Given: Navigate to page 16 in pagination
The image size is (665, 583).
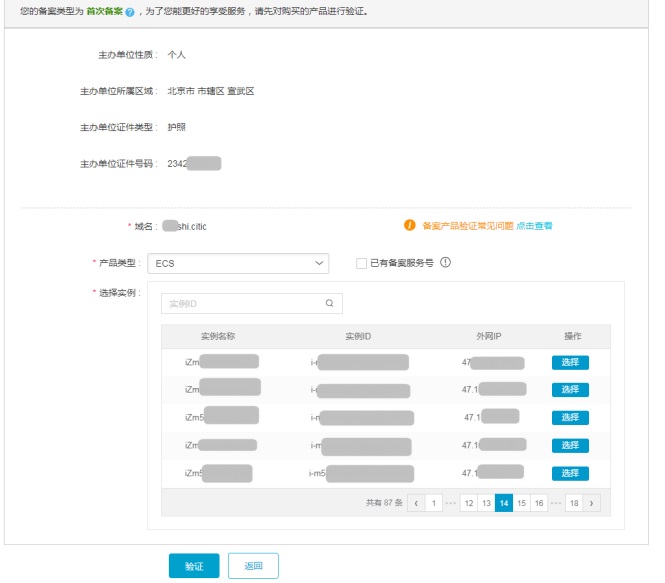Looking at the screenshot, I should (539, 503).
